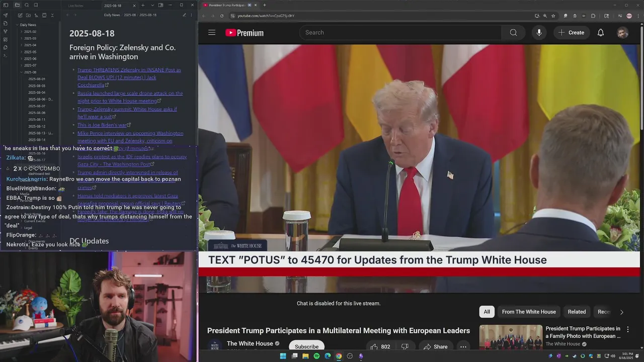
Task: Bookmark this page in Chrome
Action: [553, 16]
